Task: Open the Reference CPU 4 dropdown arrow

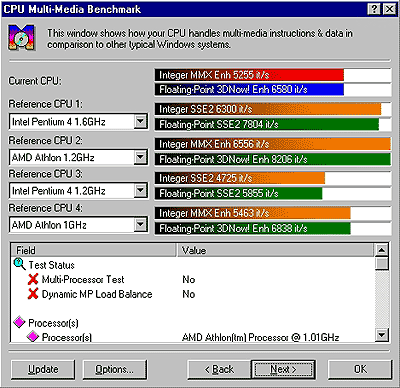Action: click(x=141, y=225)
